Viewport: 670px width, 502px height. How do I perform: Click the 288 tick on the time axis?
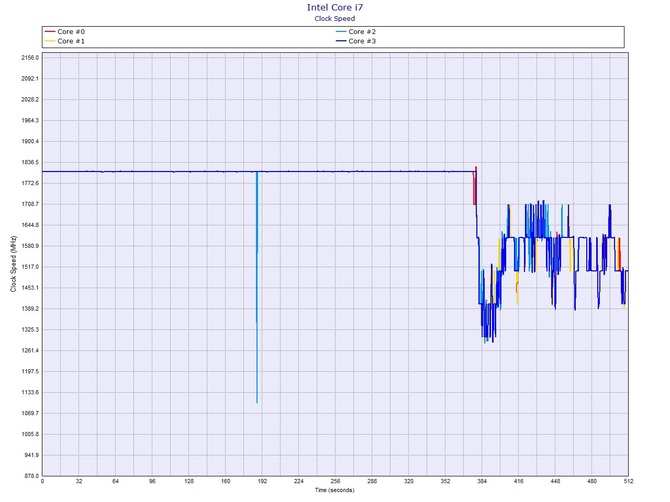coord(372,481)
